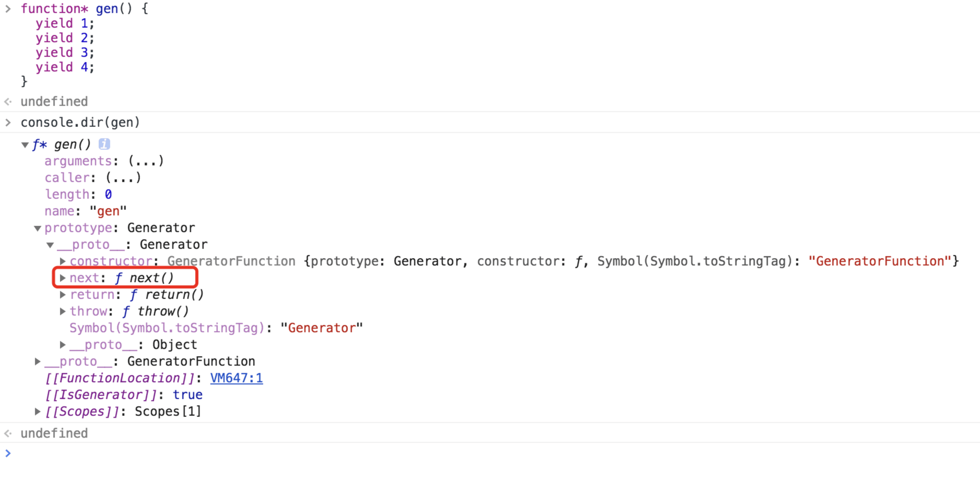
Task: Expand the __proto__: GeneratorFunction entry
Action: click(37, 362)
